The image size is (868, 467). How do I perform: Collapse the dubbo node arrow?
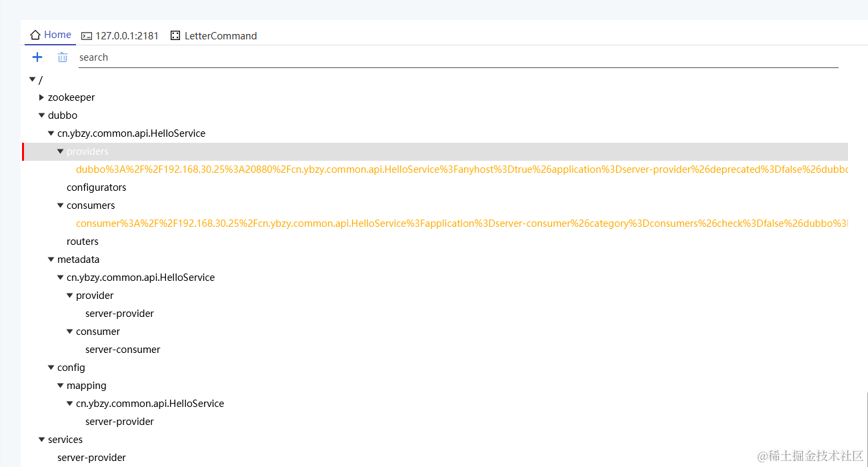(x=41, y=115)
